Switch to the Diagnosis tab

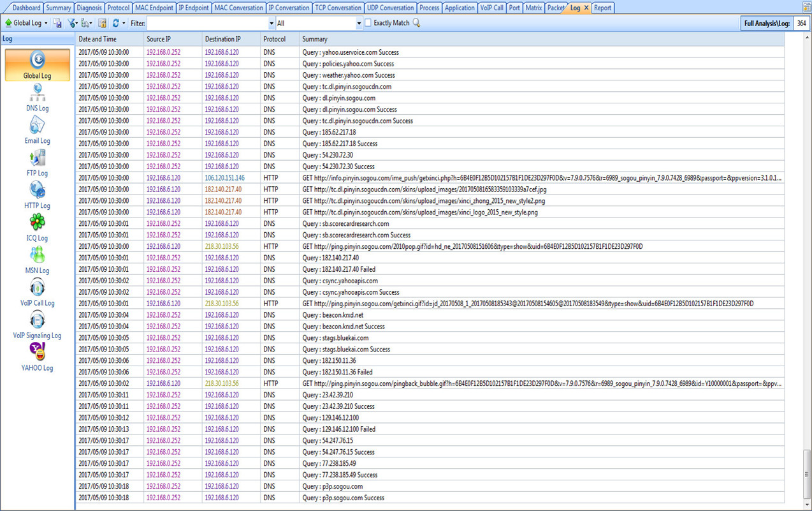[x=89, y=8]
